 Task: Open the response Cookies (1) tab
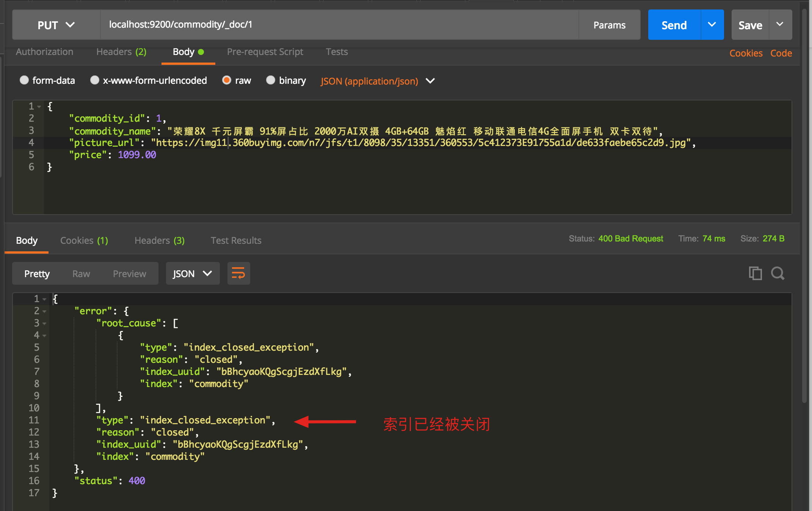pyautogui.click(x=84, y=240)
